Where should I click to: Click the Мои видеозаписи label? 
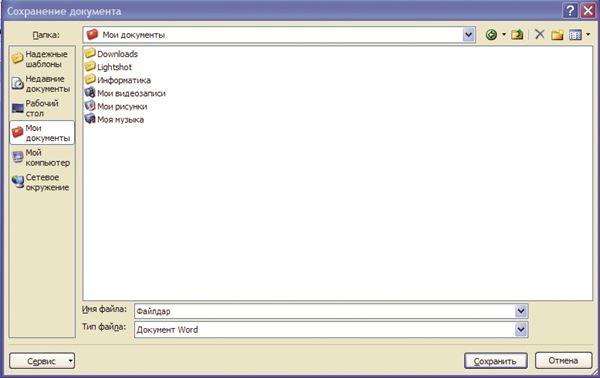tap(131, 93)
